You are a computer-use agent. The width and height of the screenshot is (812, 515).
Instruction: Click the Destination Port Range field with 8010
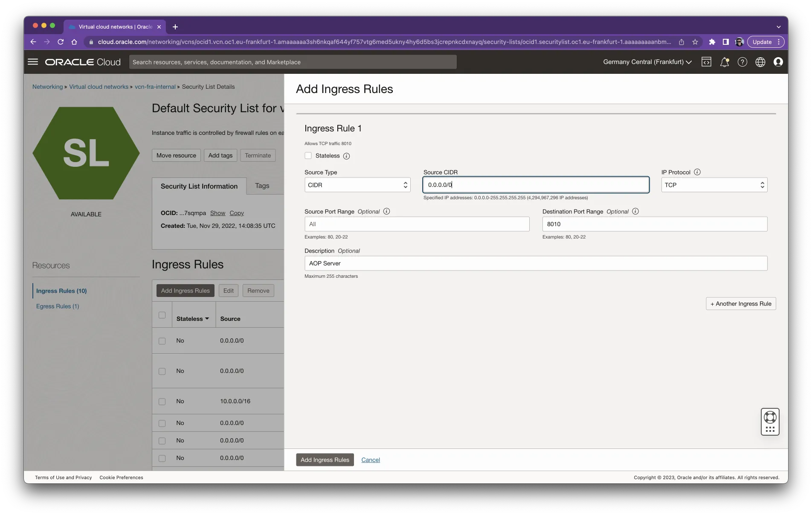coord(655,224)
